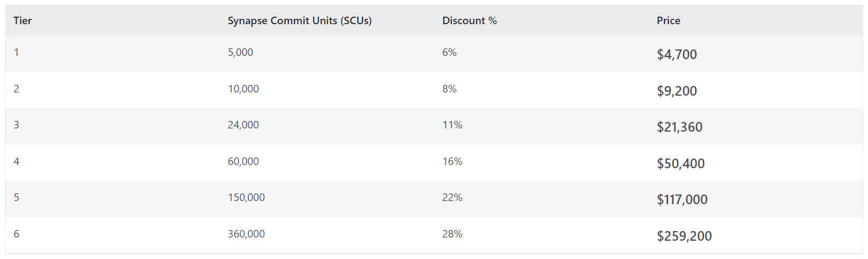The image size is (868, 259).
Task: Click the Synapse Commit Units (SCUs) header
Action: (x=299, y=20)
